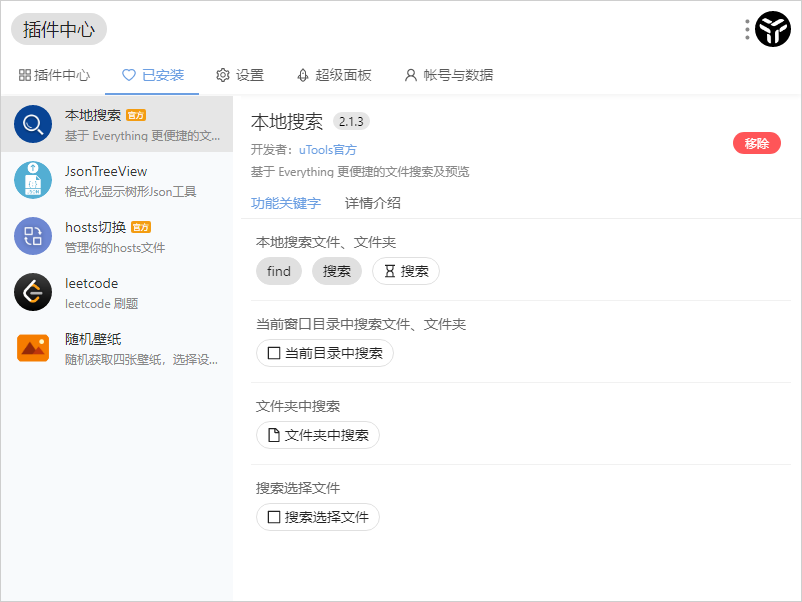Switch to 详情介绍 sub-tab
The image size is (802, 602).
(x=373, y=203)
